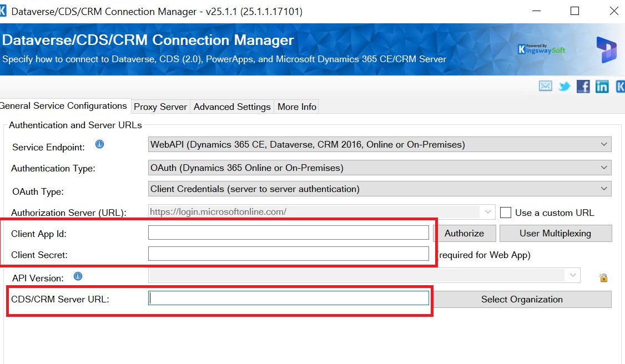
Task: Focus the Client App Id input field
Action: click(x=288, y=232)
